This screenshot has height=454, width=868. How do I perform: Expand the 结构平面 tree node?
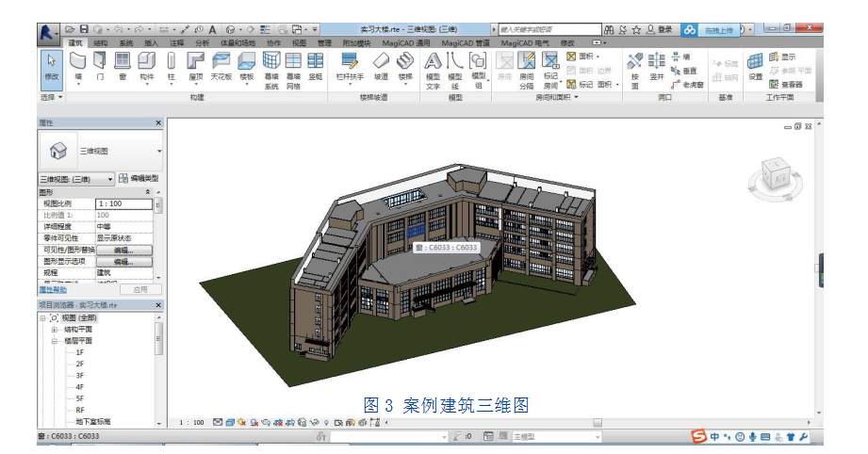click(55, 330)
